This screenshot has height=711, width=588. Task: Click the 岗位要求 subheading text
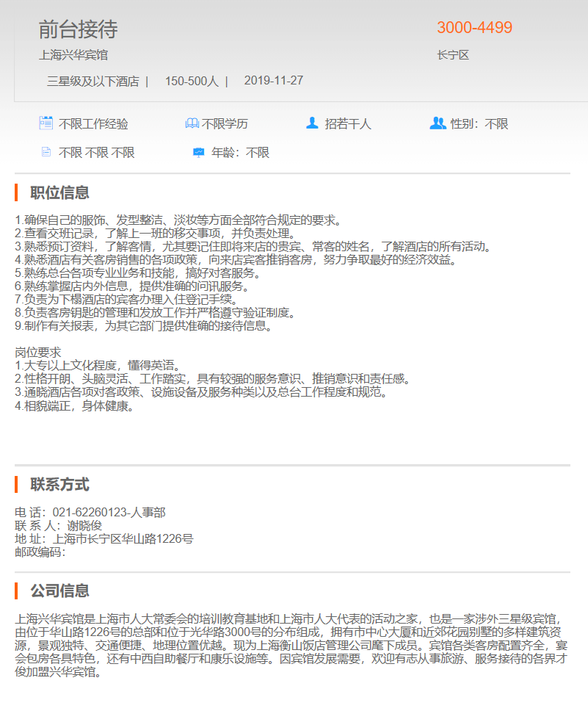point(38,353)
